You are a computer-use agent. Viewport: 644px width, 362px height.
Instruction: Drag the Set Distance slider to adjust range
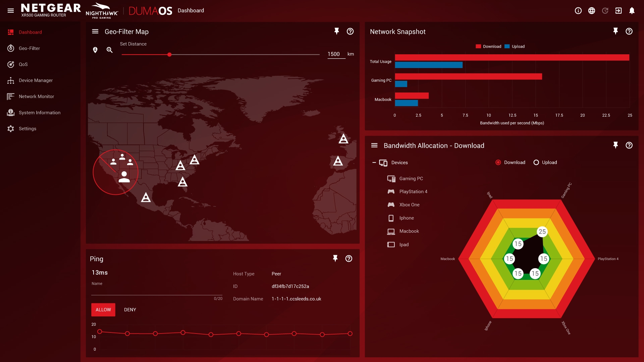tap(169, 54)
